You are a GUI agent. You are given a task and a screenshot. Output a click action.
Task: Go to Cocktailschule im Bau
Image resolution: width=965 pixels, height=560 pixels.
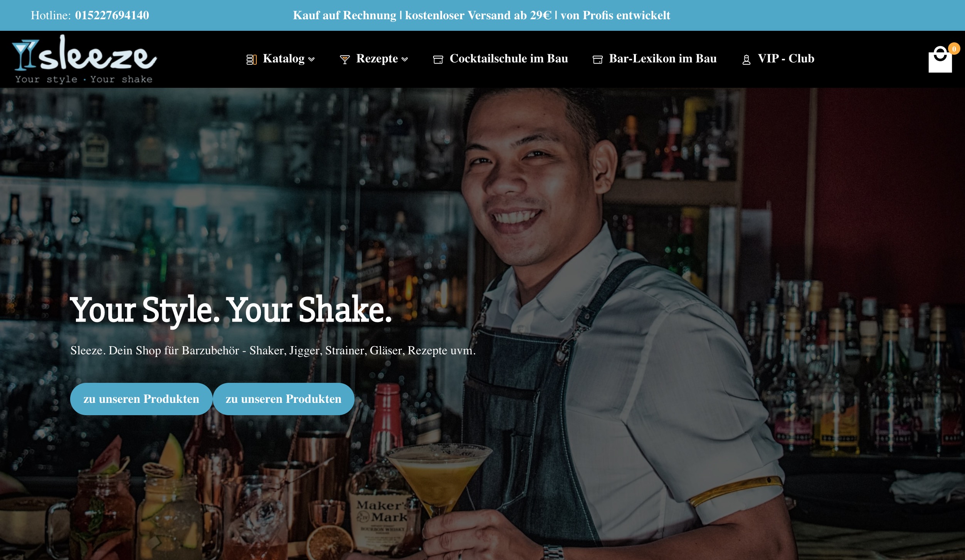pos(509,59)
